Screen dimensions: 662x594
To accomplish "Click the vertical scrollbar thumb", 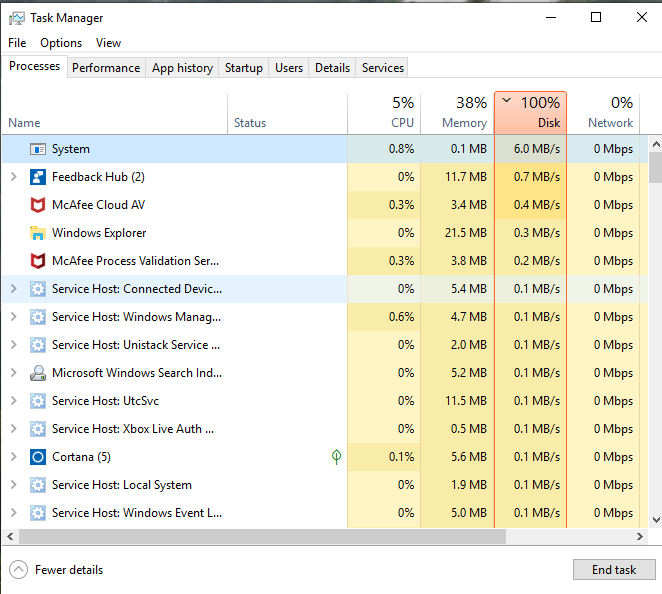I will click(656, 168).
